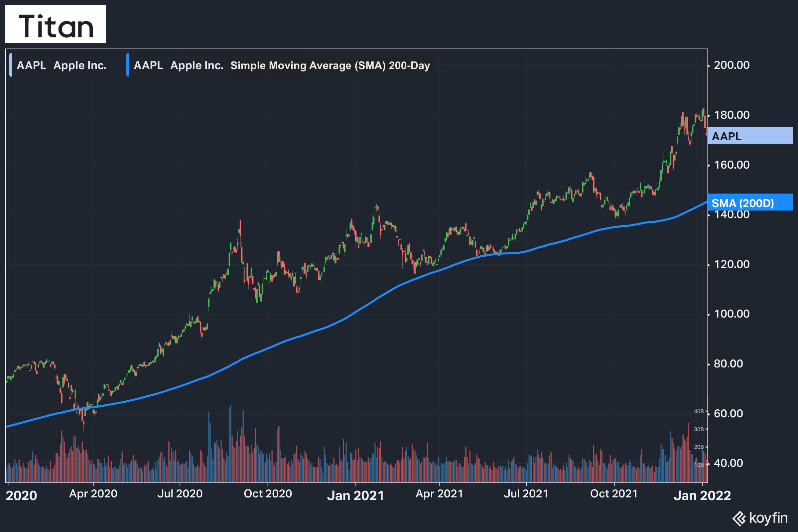
Task: Click the Apr 2020 date label
Action: [x=93, y=494]
